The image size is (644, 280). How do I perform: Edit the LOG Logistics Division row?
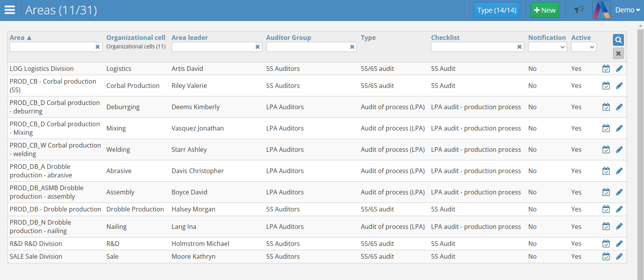(619, 69)
